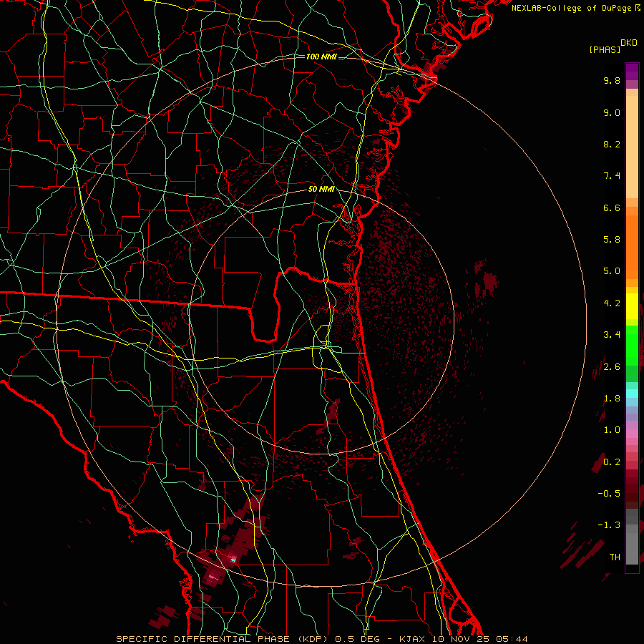Click the 5.8 value on the scale
The image size is (644, 644).
612,240
